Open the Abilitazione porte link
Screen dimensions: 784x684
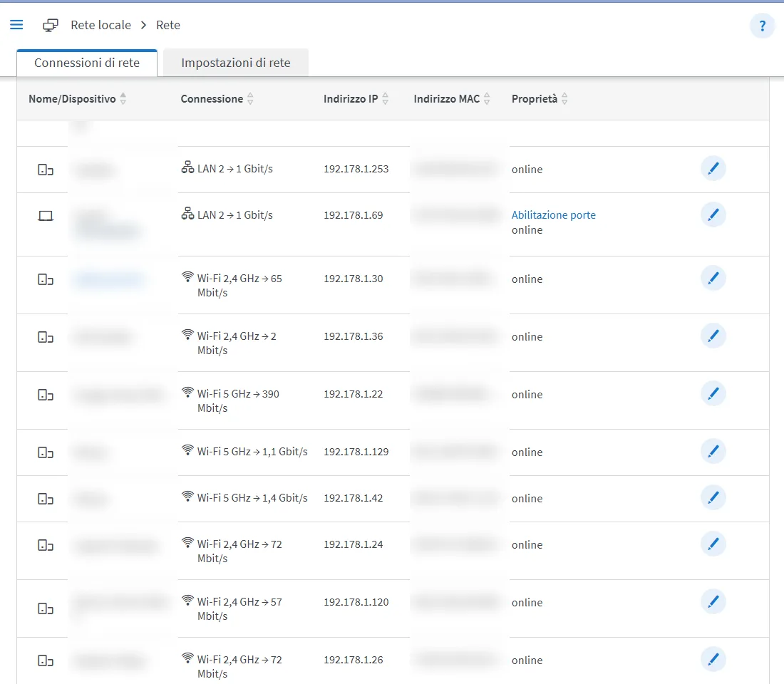click(554, 215)
